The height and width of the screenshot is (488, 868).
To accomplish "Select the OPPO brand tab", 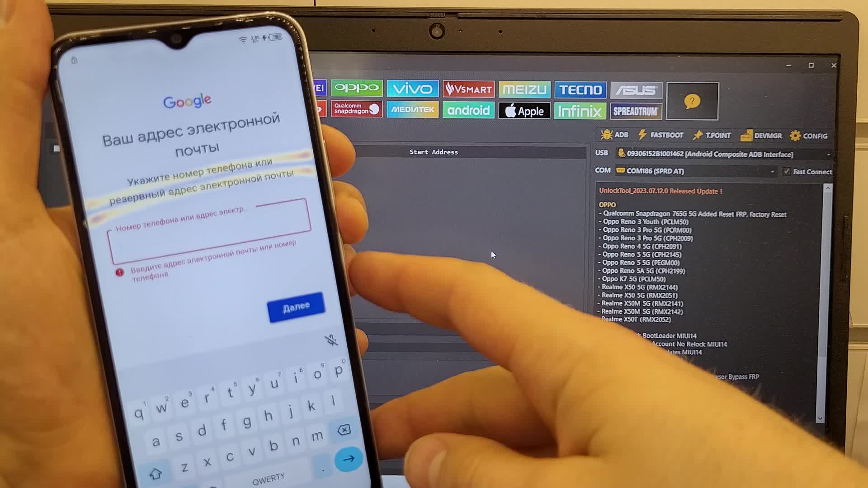I will 356,89.
